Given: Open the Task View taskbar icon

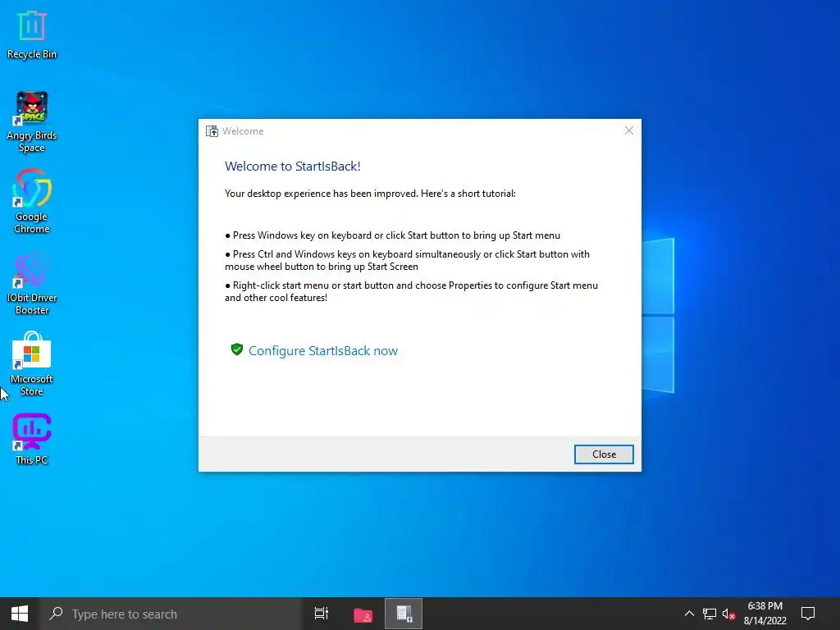Looking at the screenshot, I should pos(322,614).
